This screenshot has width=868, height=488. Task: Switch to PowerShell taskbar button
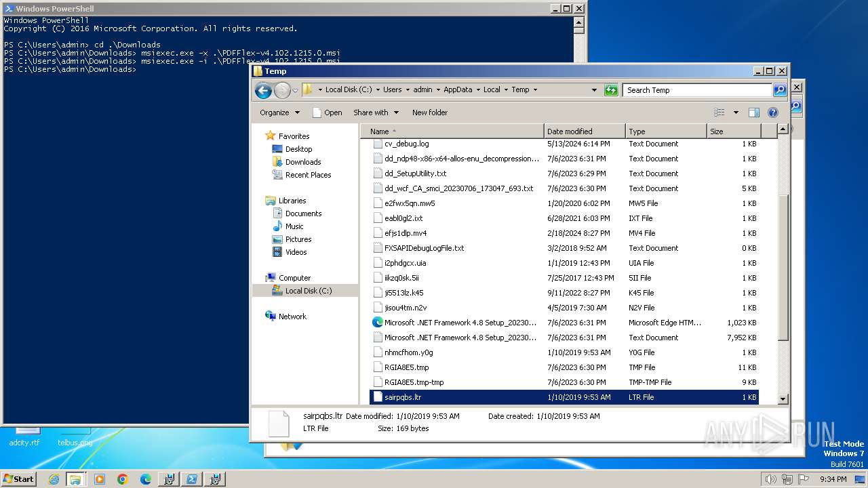tap(192, 479)
